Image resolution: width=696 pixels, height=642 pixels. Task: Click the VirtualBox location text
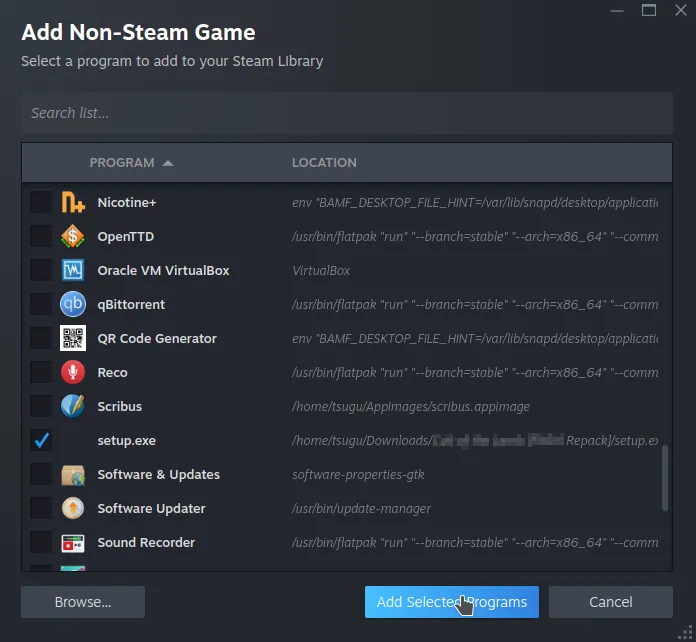point(321,270)
